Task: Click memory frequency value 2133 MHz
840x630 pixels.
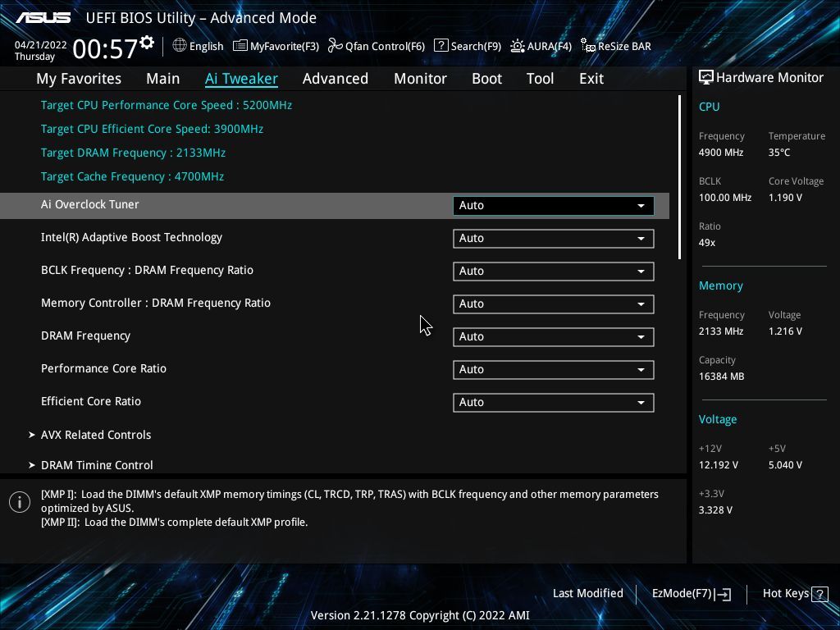Action: point(721,331)
